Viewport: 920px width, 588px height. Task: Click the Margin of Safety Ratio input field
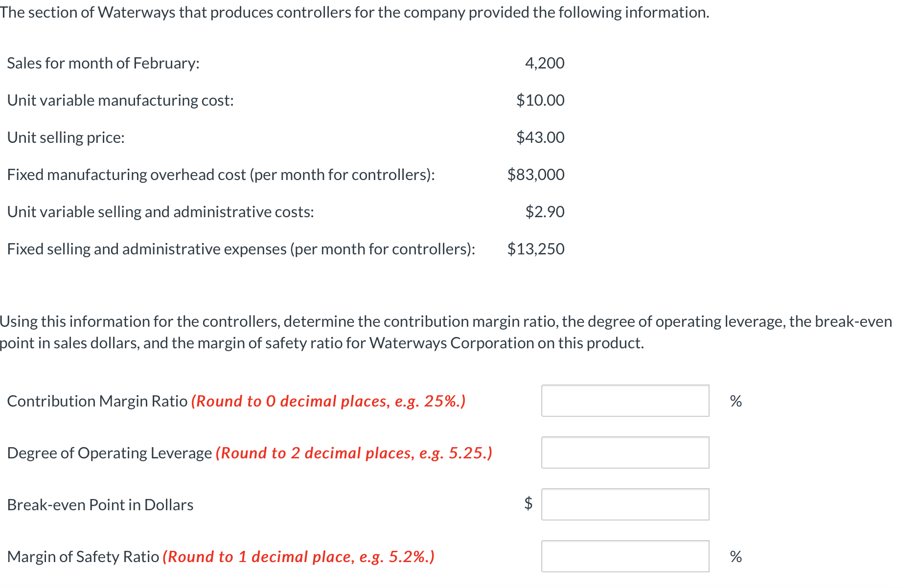(x=624, y=556)
